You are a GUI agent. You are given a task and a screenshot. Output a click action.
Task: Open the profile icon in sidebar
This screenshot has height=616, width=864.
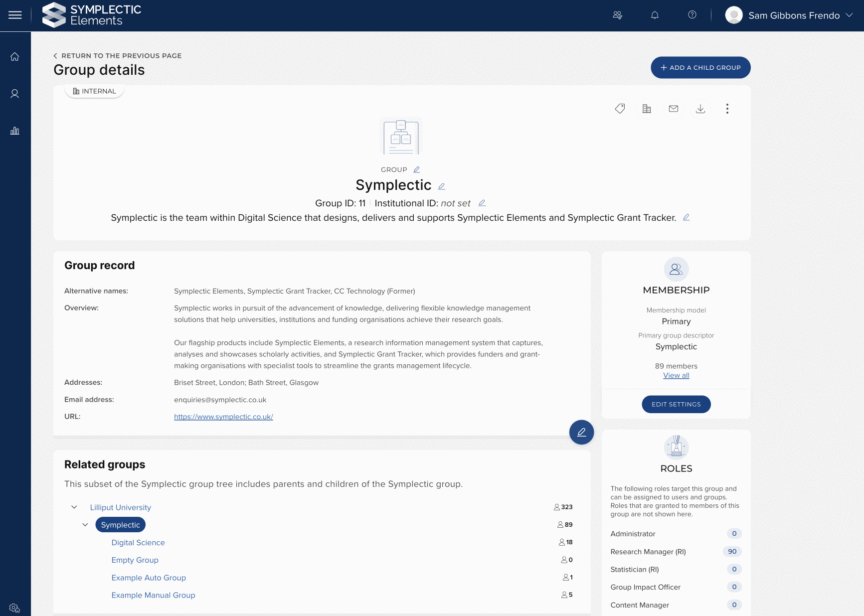pyautogui.click(x=15, y=94)
